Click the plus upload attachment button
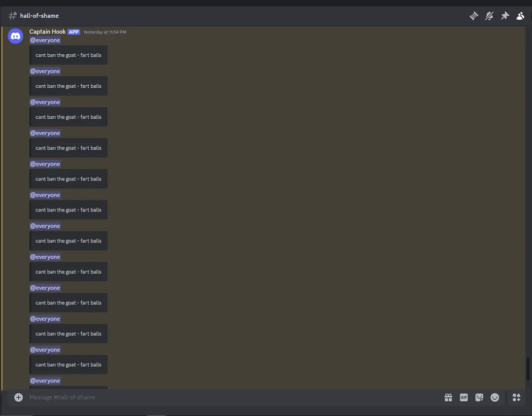Viewport: 532px width, 416px height. coord(19,397)
